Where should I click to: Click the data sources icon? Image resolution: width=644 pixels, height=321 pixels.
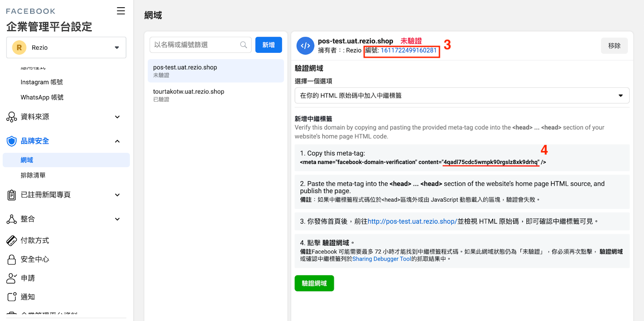(12, 117)
